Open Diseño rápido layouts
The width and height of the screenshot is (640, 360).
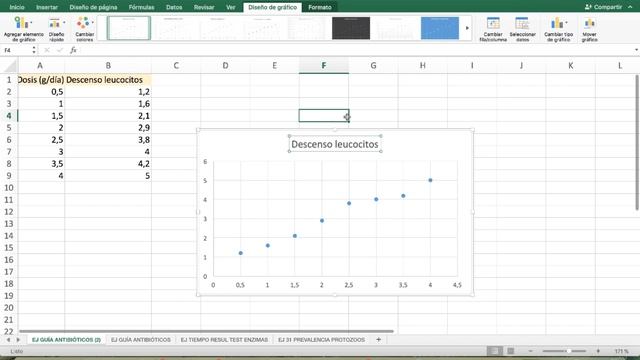pos(56,29)
